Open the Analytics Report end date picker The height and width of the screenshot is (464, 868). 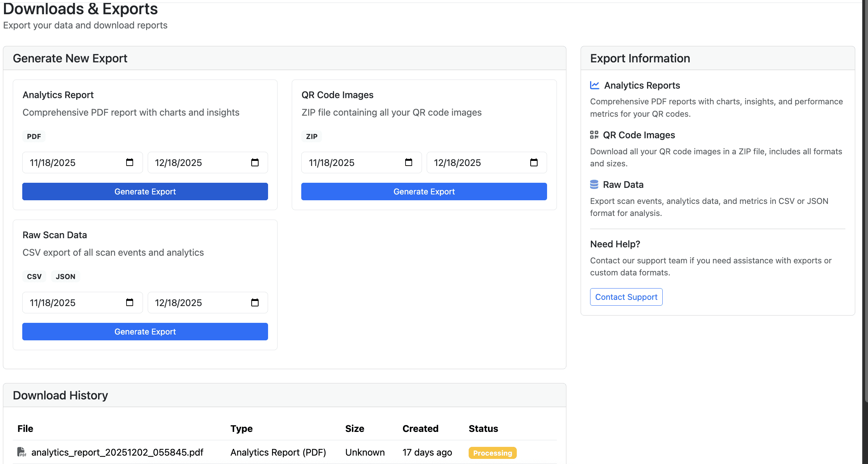point(255,162)
